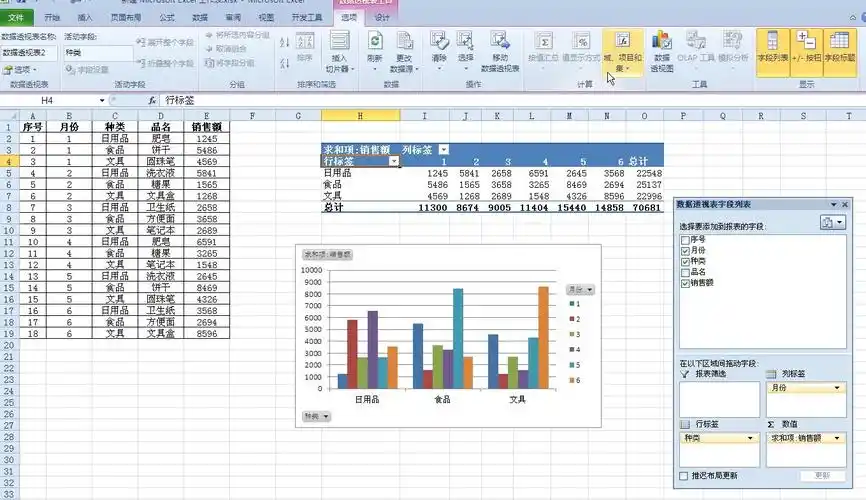The height and width of the screenshot is (500, 866).
Task: Uncheck the 种类 field checkbox
Action: click(685, 261)
